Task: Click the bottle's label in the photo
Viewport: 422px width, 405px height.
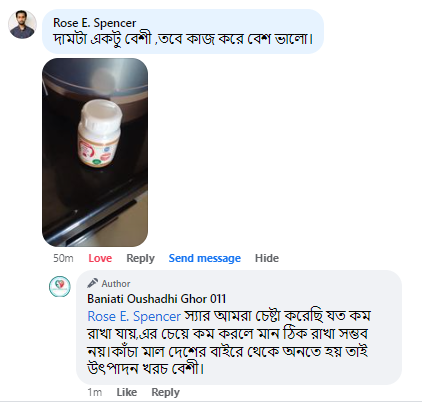Action: coord(97,153)
